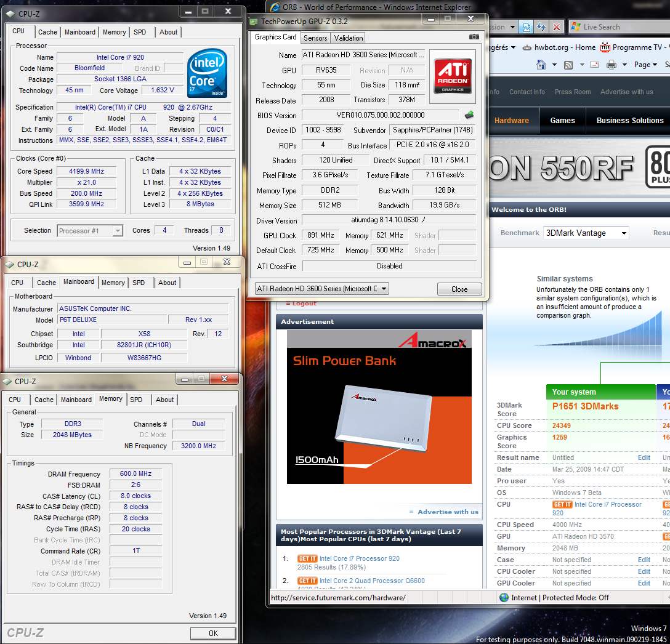This screenshot has width=670, height=644.
Task: Click the P1651 3DMarks score text
Action: (585, 406)
